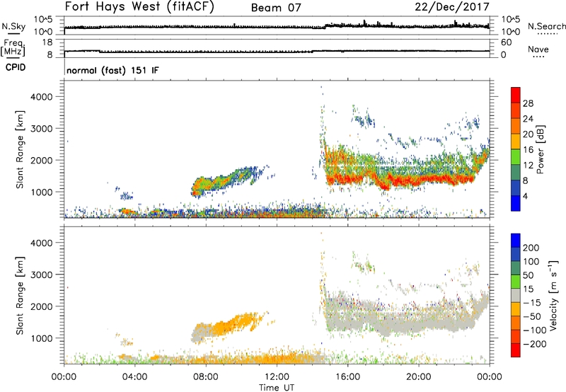The image size is (566, 392).
Task: Click the 'Slant Range [km]' label of velocity panel
Action: [20, 296]
